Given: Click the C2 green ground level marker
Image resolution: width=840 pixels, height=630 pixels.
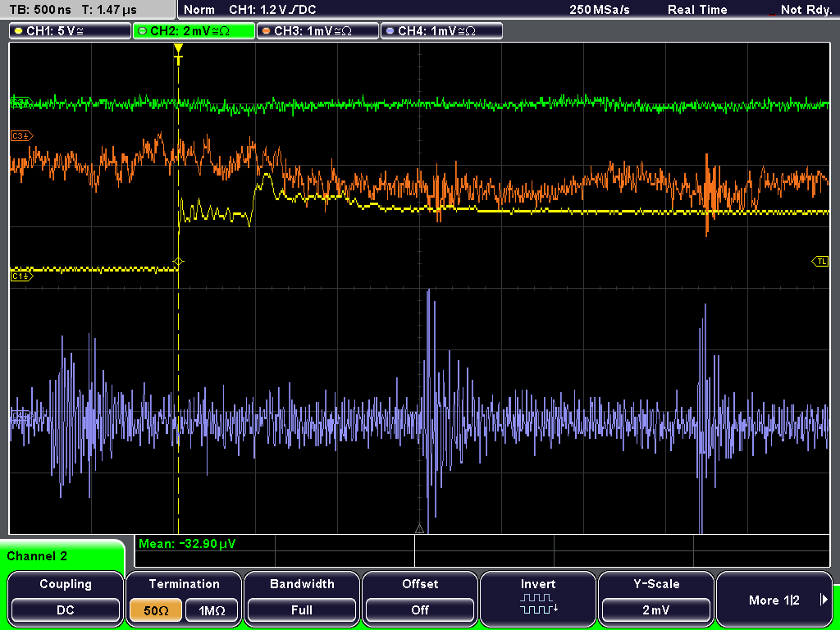Looking at the screenshot, I should [22, 103].
